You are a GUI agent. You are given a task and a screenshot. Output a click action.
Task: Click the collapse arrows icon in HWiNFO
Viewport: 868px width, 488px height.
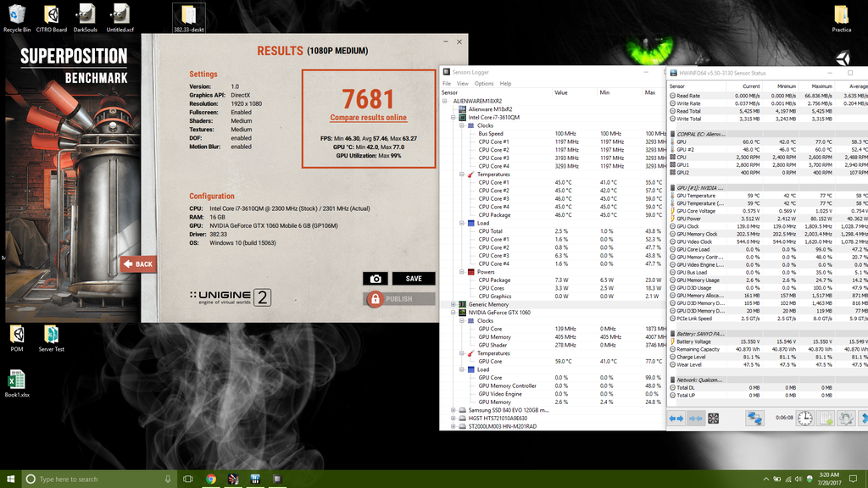(x=695, y=419)
